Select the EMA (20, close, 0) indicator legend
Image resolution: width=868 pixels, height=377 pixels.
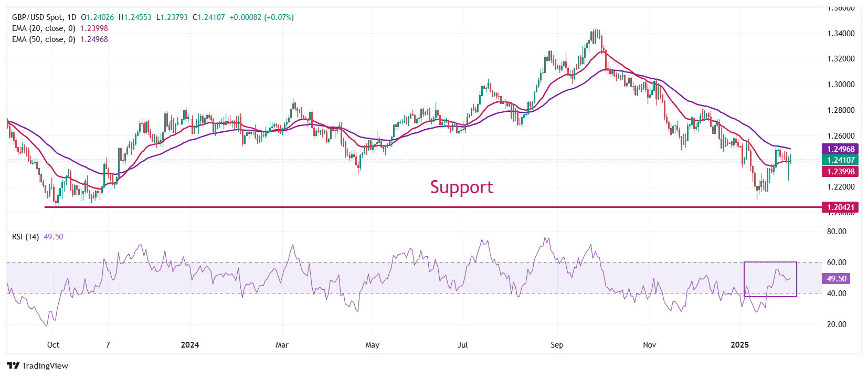coord(44,28)
